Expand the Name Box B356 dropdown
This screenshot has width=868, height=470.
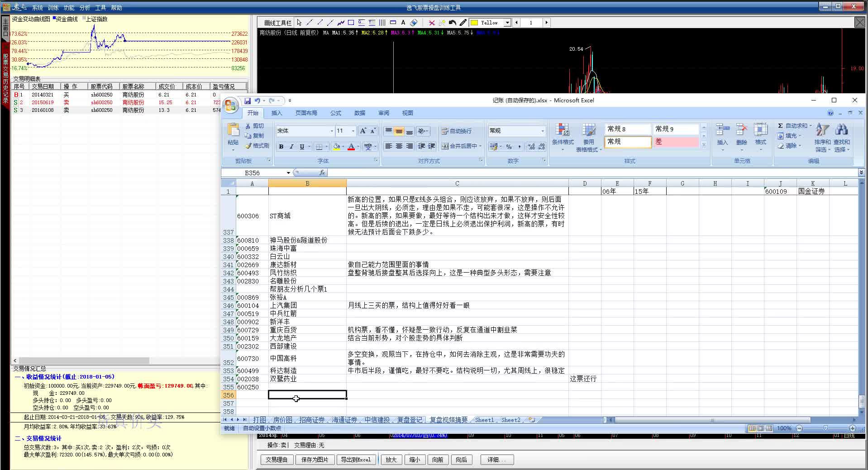click(288, 173)
